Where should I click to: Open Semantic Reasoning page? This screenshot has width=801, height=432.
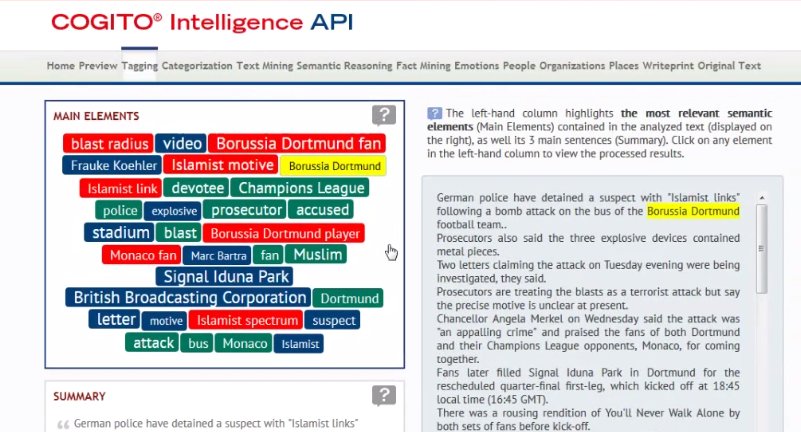tap(344, 66)
